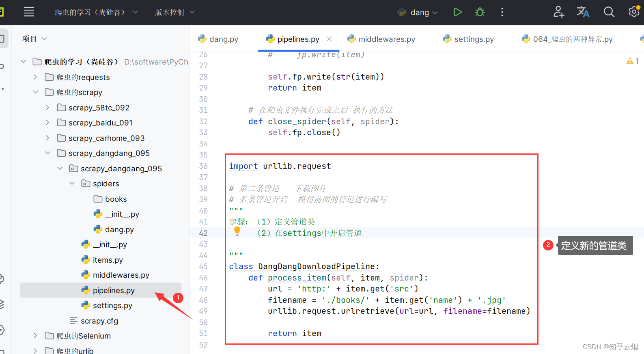Open the 版本控制 version control dropdown
The width and height of the screenshot is (644, 354).
point(174,12)
